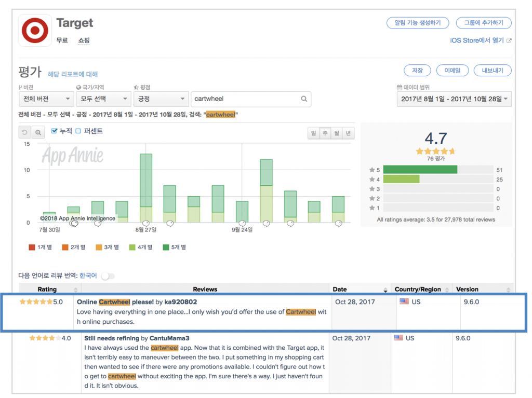Toggle the 4개 별 light green legend swatch

[132, 247]
